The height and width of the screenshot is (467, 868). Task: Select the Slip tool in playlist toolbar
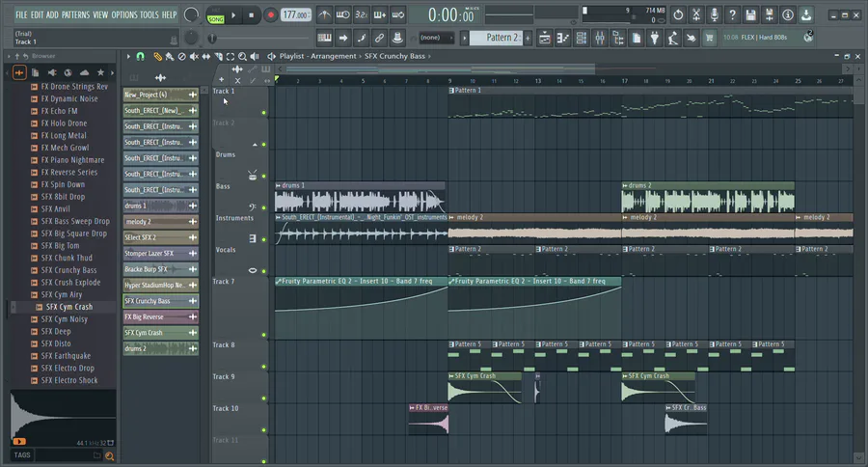pos(206,57)
